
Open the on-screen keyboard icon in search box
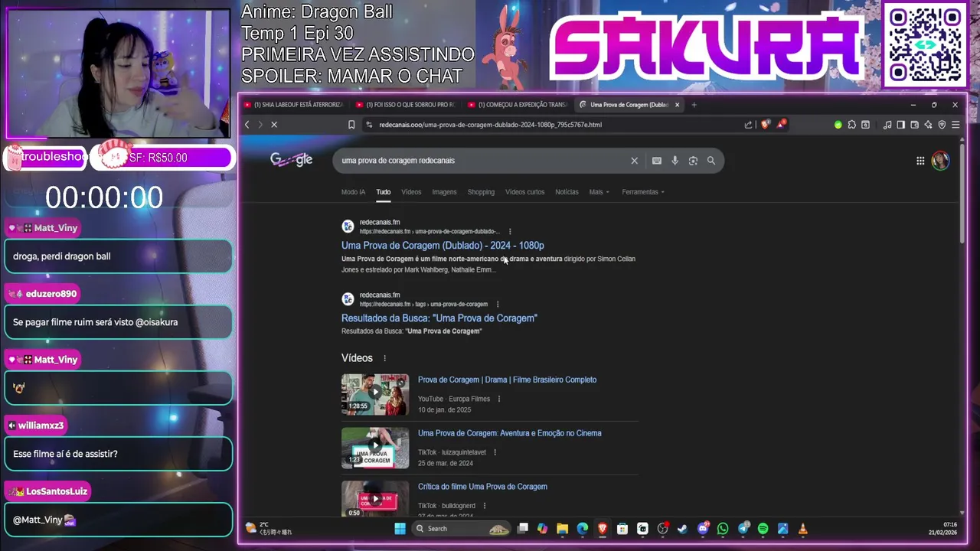pos(656,161)
